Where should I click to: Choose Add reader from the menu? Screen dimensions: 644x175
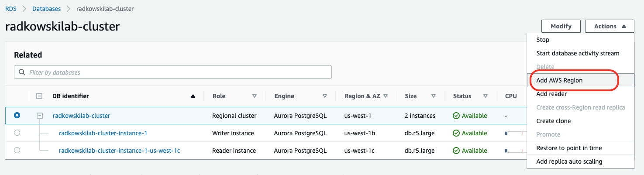(551, 94)
